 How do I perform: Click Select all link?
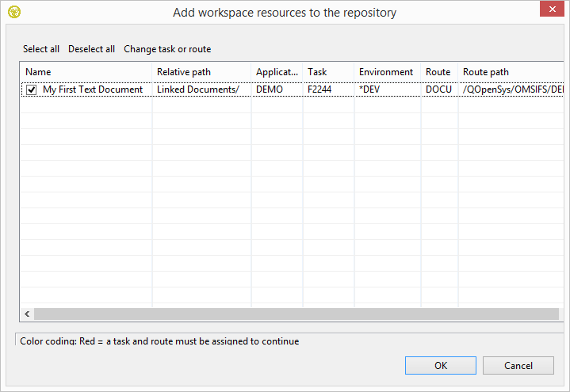pos(41,49)
